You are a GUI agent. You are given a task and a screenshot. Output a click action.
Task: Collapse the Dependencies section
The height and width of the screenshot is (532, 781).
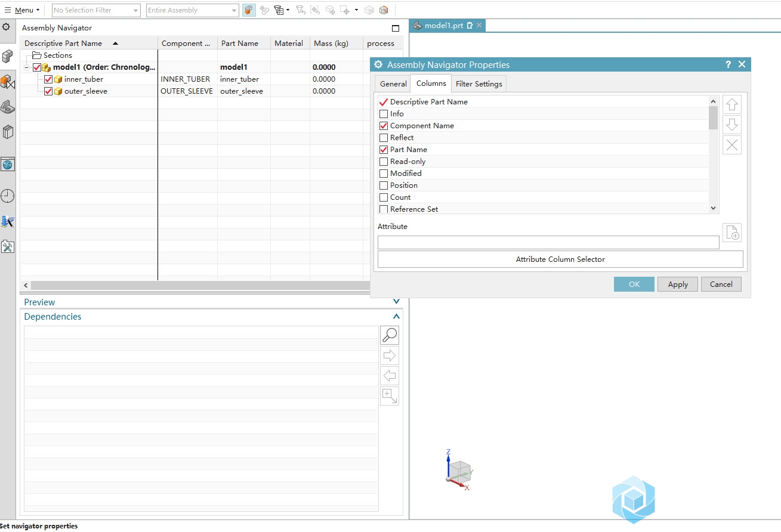point(396,317)
